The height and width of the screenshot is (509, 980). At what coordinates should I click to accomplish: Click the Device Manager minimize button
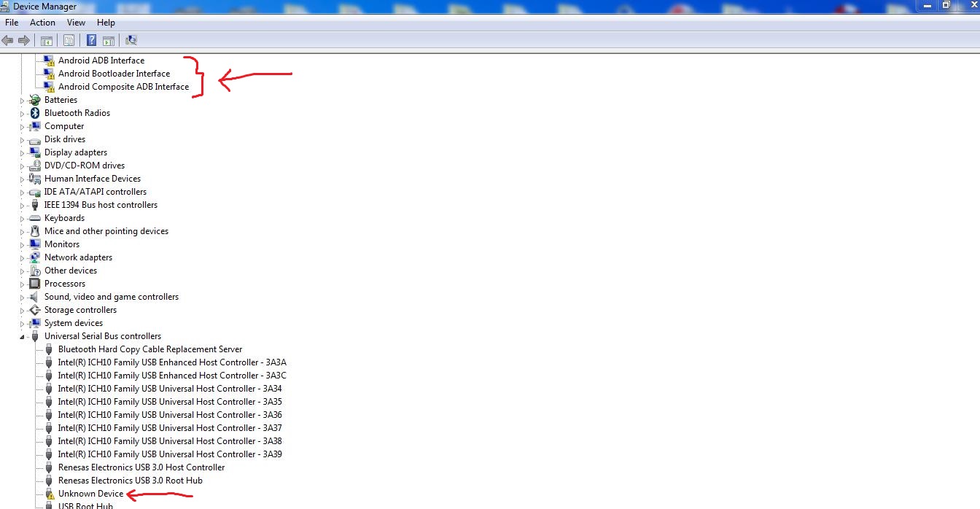tap(926, 4)
